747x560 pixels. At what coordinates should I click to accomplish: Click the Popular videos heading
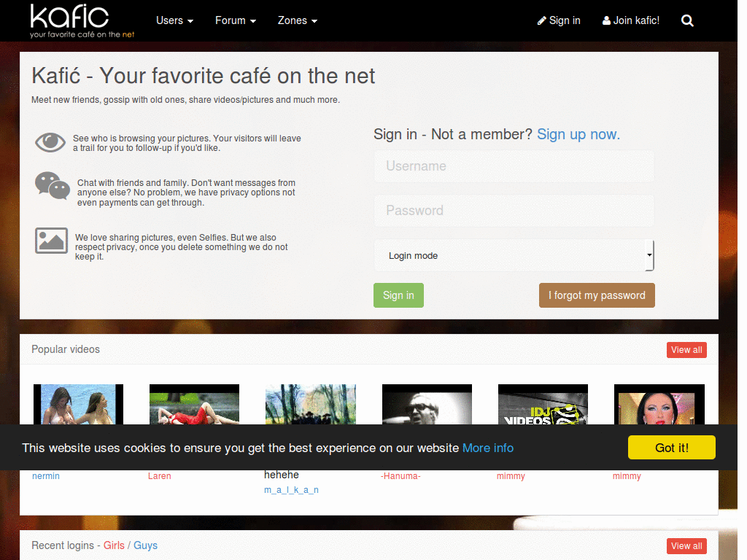tap(66, 349)
